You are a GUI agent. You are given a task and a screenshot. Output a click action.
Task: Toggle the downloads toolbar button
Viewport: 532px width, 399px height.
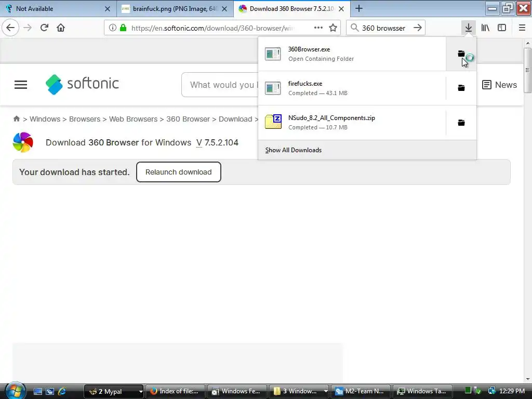coord(469,28)
